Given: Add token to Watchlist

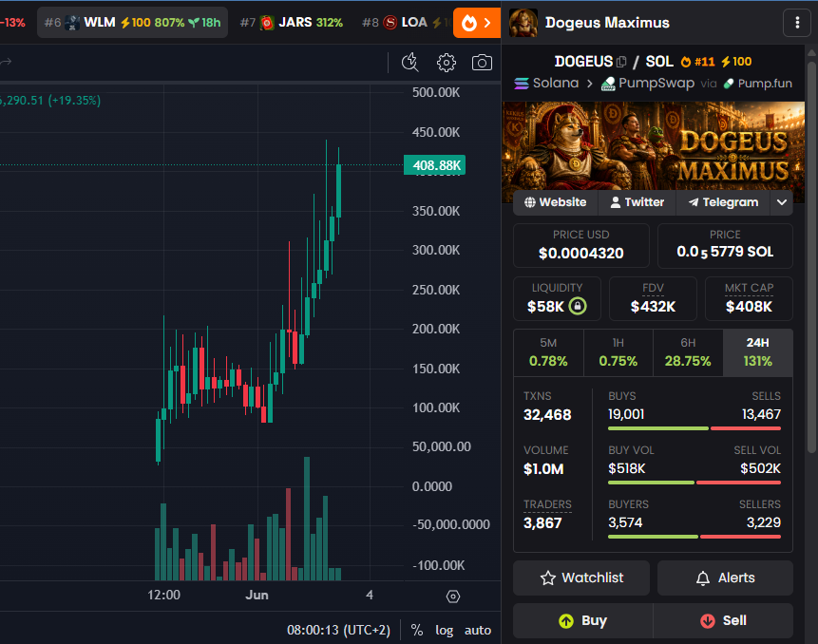Looking at the screenshot, I should pyautogui.click(x=581, y=578).
